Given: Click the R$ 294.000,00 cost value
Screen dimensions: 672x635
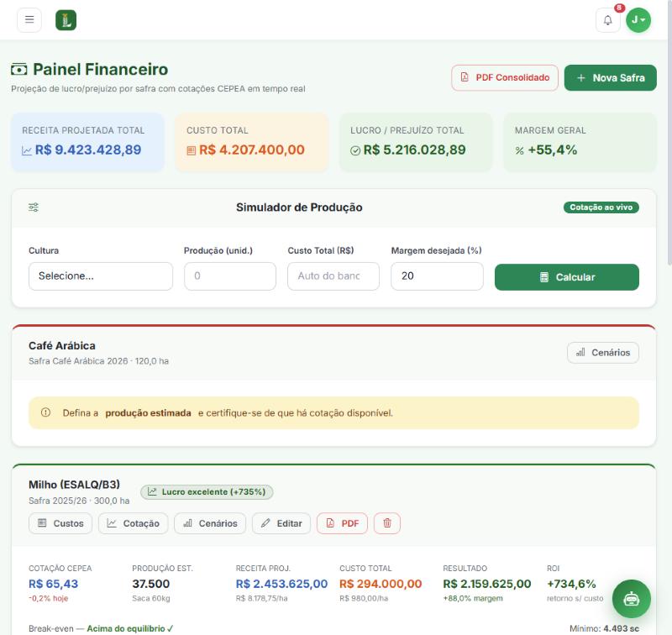Looking at the screenshot, I should pos(381,584).
